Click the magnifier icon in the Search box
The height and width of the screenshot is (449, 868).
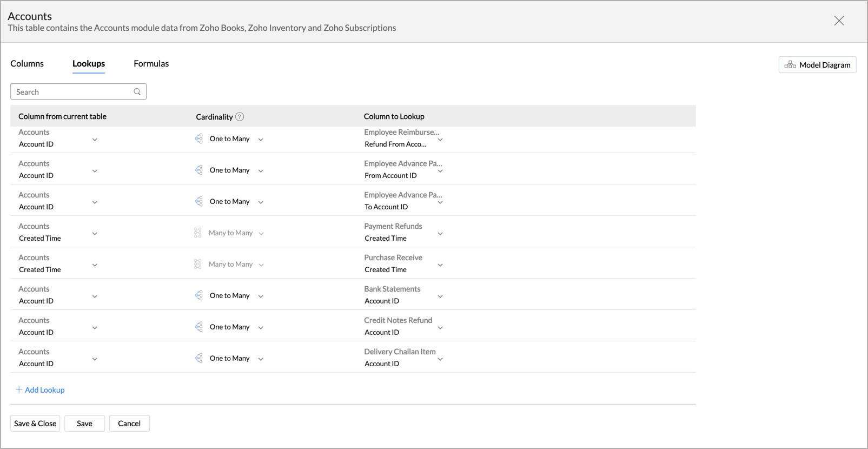coord(137,92)
